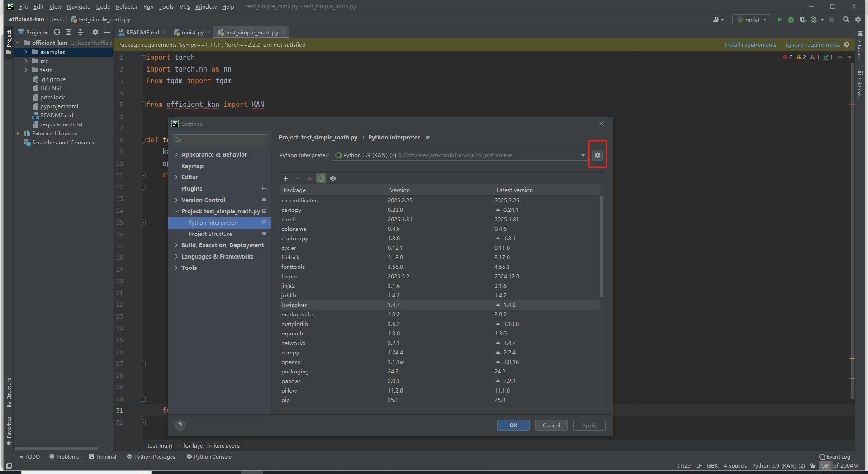Start debugging with the green bug icon

[791, 19]
